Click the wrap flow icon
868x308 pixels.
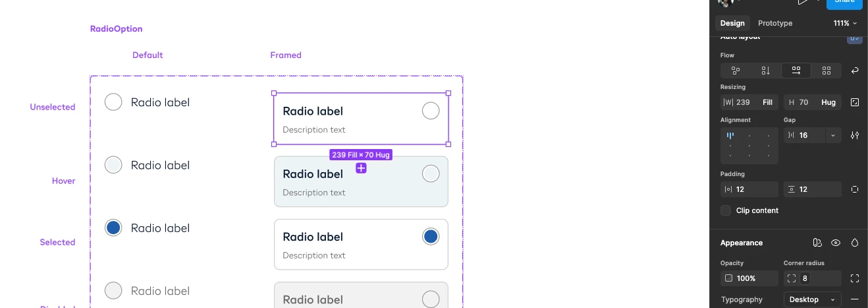click(x=855, y=71)
